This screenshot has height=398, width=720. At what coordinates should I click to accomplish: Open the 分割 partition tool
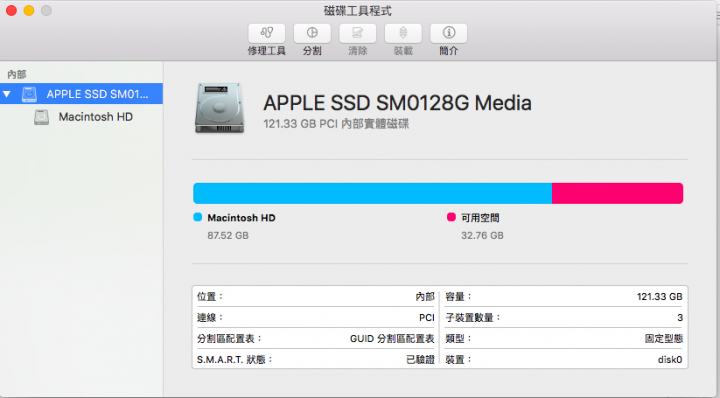click(312, 34)
